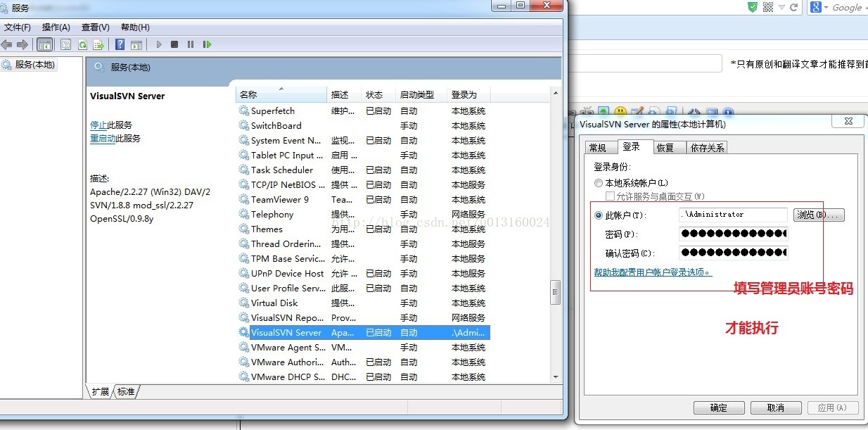Click the Start Service play icon

(x=159, y=44)
